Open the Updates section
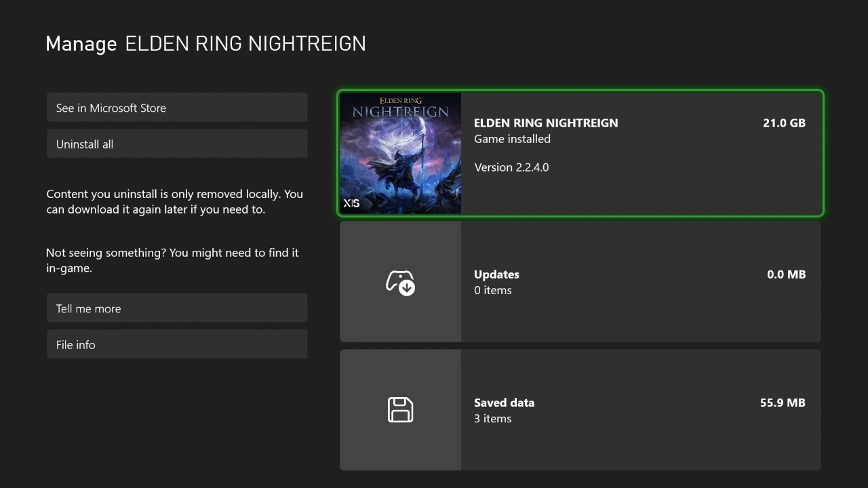 [580, 282]
